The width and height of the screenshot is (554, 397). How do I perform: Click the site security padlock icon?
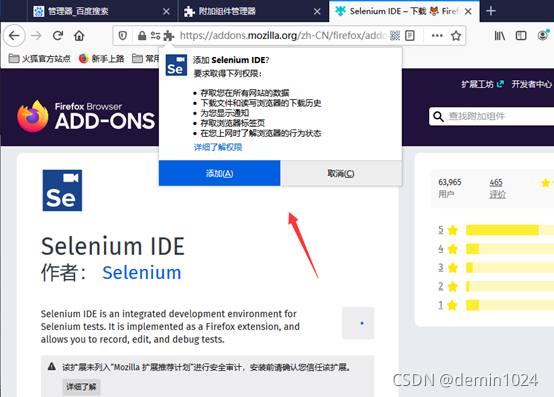point(142,36)
